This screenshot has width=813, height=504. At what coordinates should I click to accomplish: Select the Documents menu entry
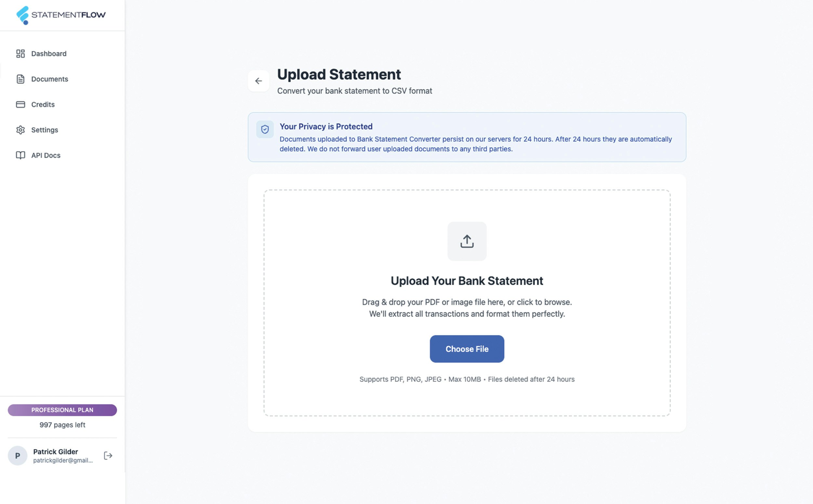tap(50, 79)
